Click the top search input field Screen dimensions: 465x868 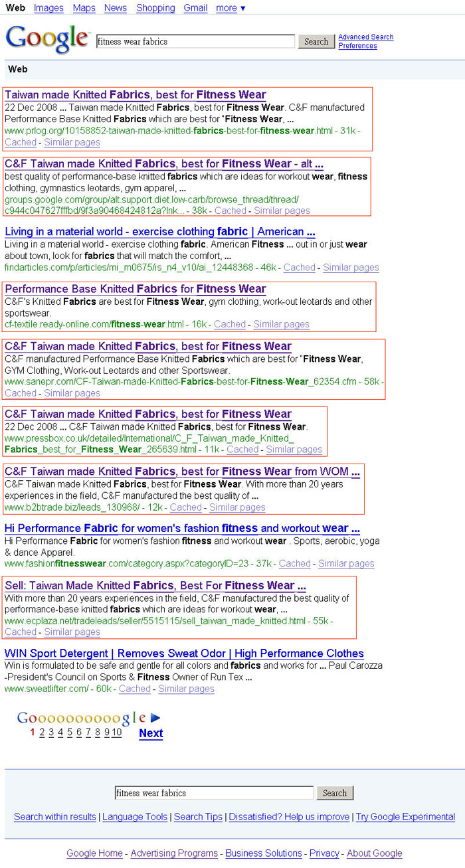[195, 41]
